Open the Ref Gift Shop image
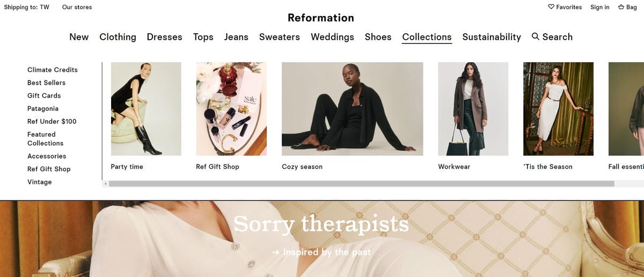644x277 pixels. click(231, 109)
